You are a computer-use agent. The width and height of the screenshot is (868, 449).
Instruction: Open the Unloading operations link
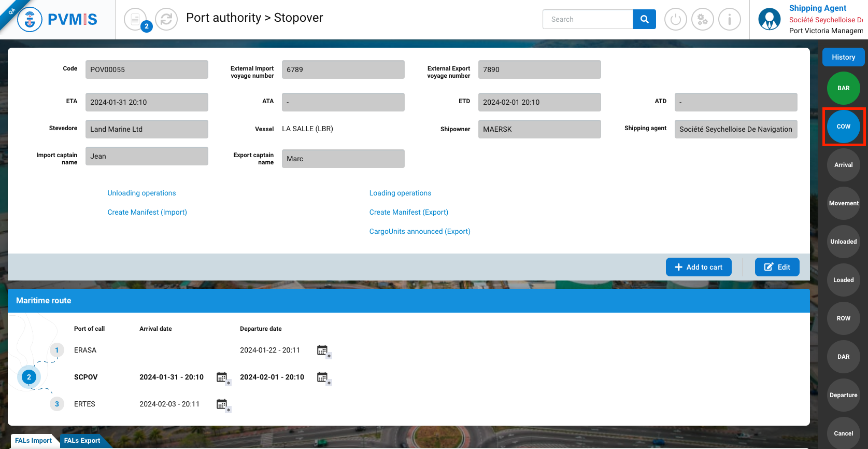141,193
